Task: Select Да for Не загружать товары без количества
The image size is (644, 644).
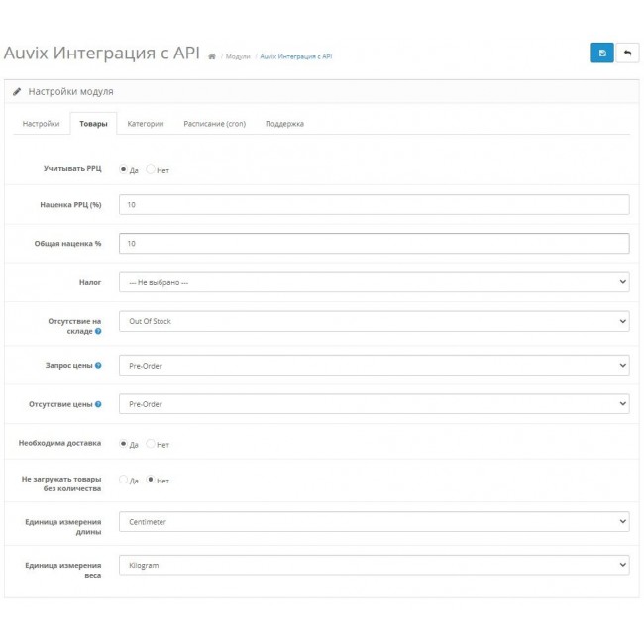Action: click(124, 480)
